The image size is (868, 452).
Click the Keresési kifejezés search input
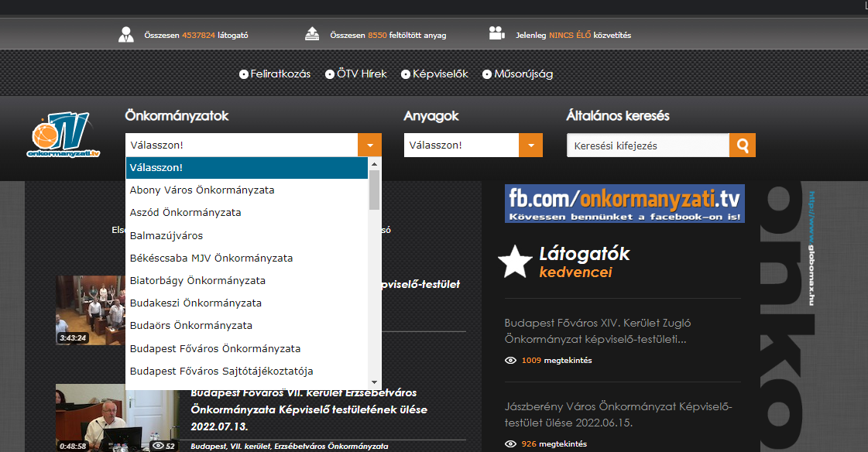[648, 146]
